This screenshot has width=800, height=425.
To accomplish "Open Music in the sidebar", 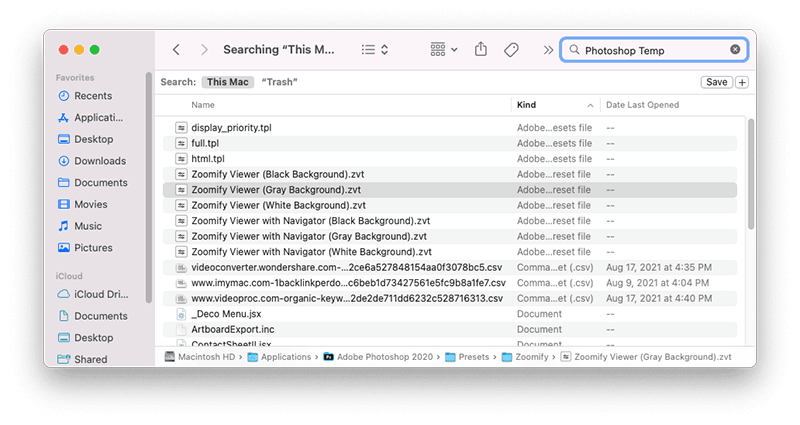I will [80, 226].
